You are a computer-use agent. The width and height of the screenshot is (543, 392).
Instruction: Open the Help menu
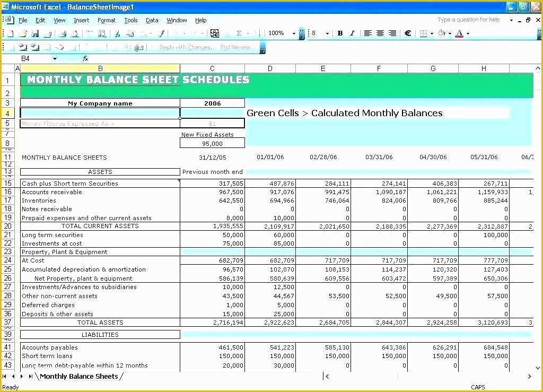201,20
